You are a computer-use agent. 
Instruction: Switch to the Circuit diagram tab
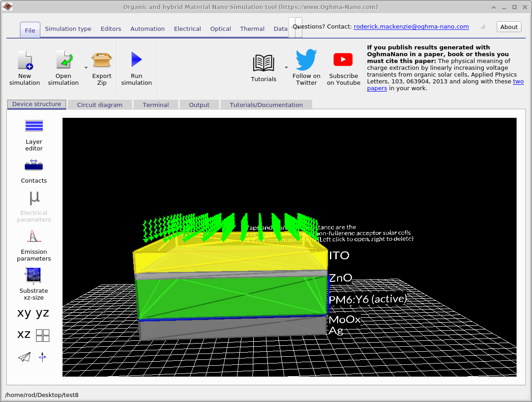point(99,104)
